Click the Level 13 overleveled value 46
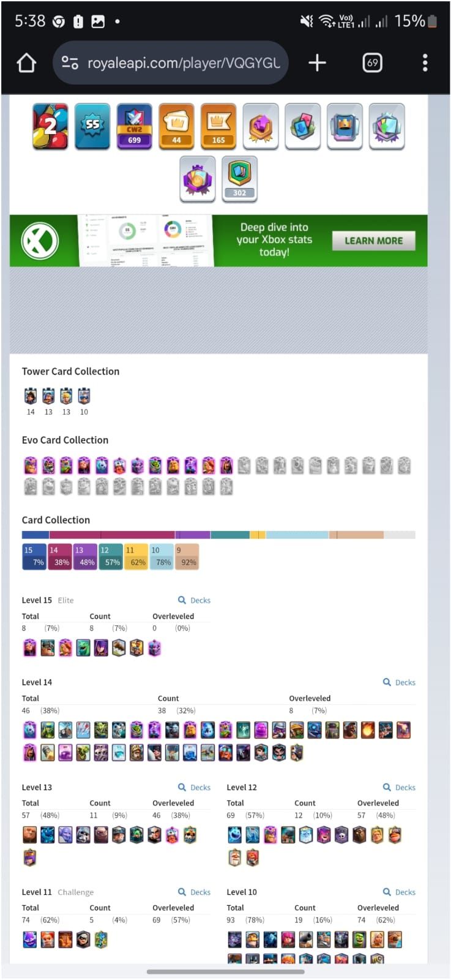 click(157, 815)
